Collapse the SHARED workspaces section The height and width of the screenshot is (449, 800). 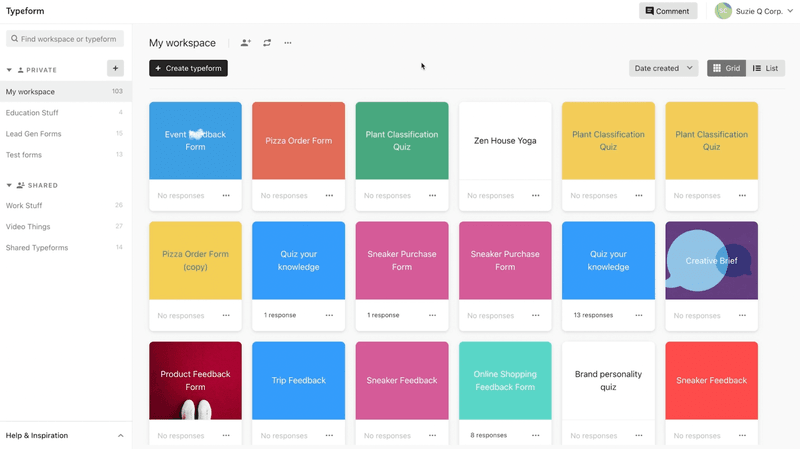coord(9,185)
